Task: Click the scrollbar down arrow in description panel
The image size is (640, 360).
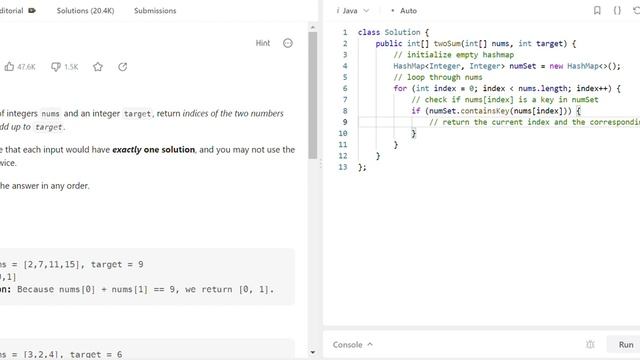Action: point(313,352)
